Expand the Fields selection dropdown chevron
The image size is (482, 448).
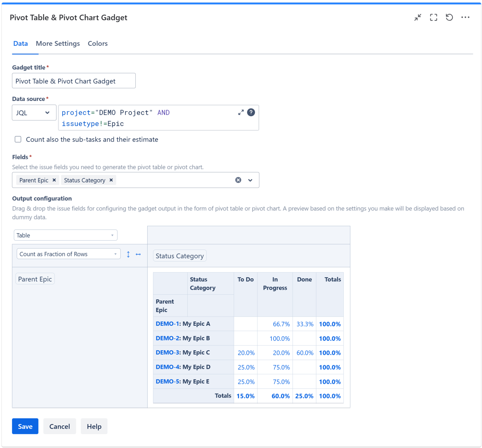point(250,180)
